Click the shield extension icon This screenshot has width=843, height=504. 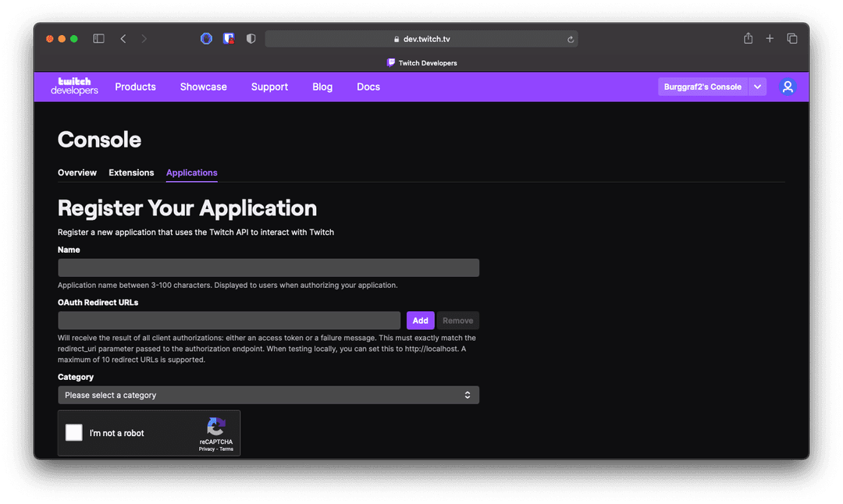[250, 37]
